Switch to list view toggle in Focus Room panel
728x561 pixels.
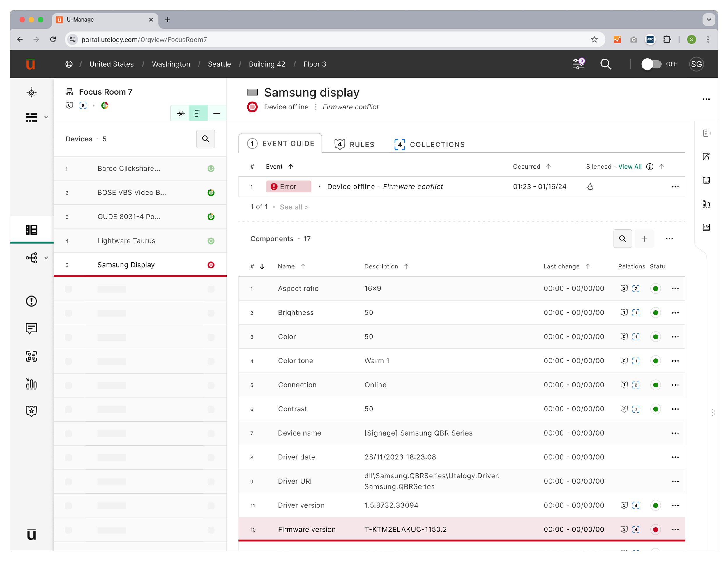[198, 113]
